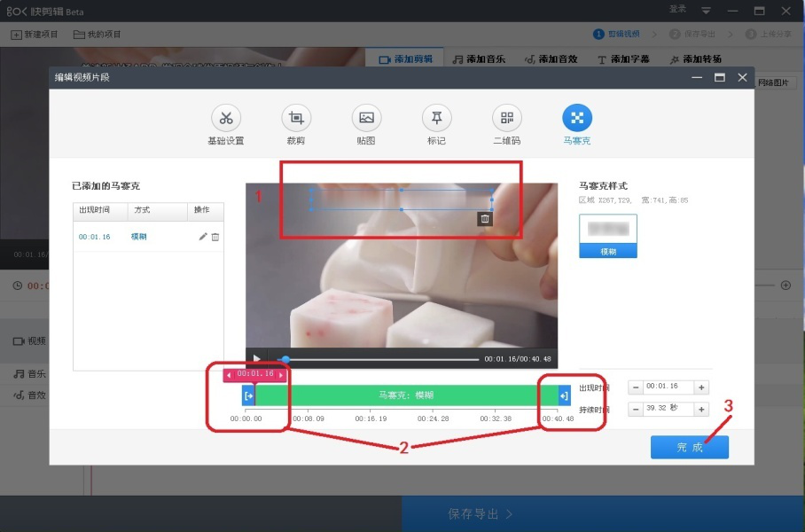Switch to 添加音效 tab

coord(551,59)
